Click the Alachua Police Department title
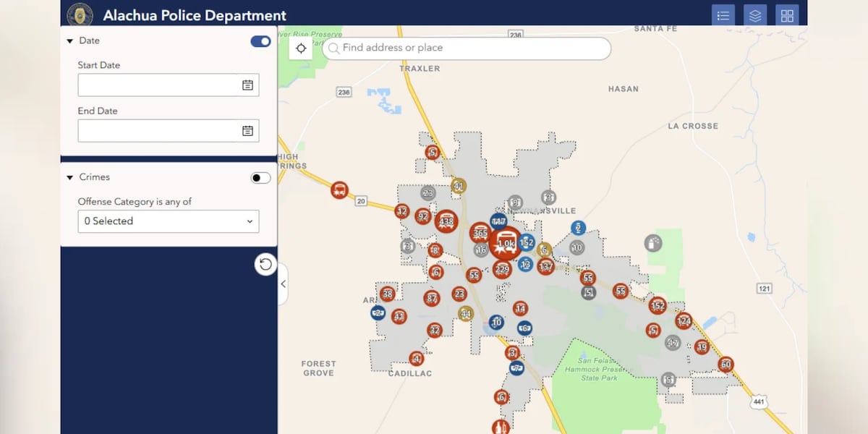This screenshot has width=868, height=434. [x=195, y=15]
